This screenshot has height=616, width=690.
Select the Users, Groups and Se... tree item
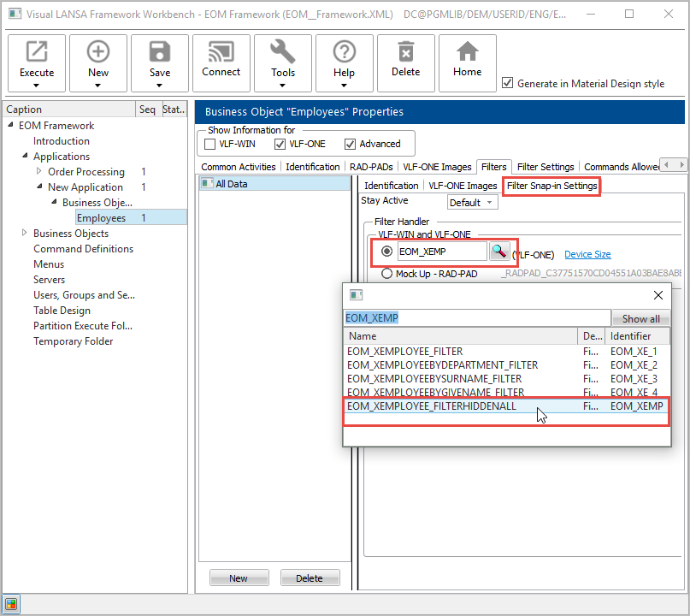(84, 295)
